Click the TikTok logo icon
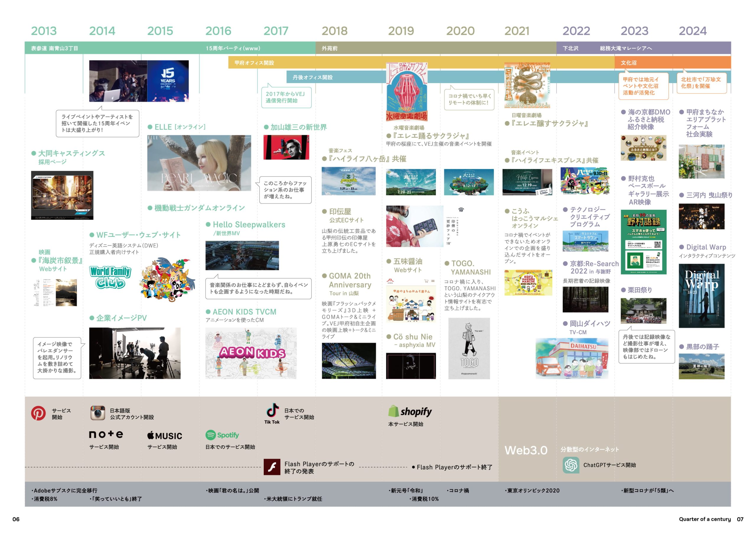Image resolution: width=756 pixels, height=534 pixels. point(272,410)
